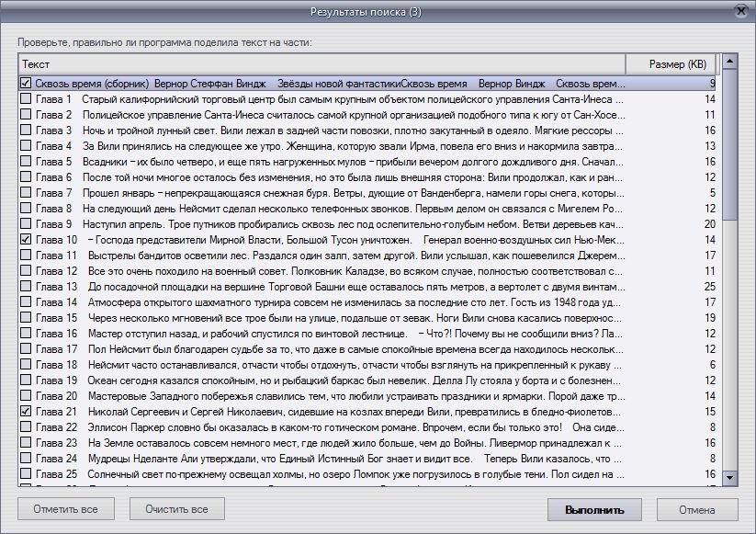Viewport: 756px width, 534px height.
Task: Select the Глава 13 row text
Action: point(349,287)
